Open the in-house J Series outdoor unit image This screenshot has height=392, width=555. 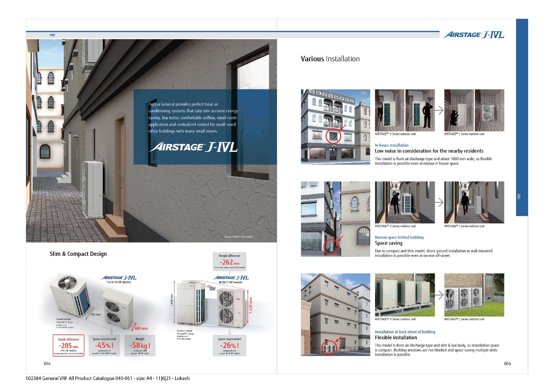click(474, 110)
